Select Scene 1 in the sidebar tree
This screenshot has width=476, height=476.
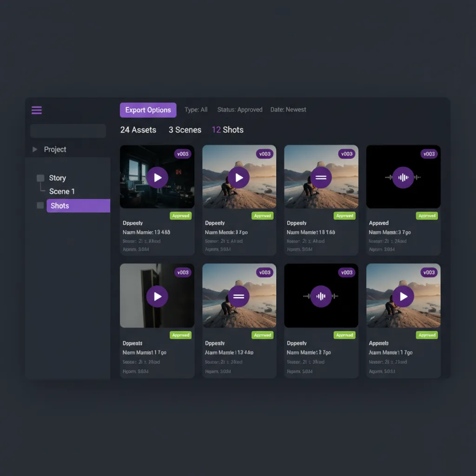tap(62, 192)
